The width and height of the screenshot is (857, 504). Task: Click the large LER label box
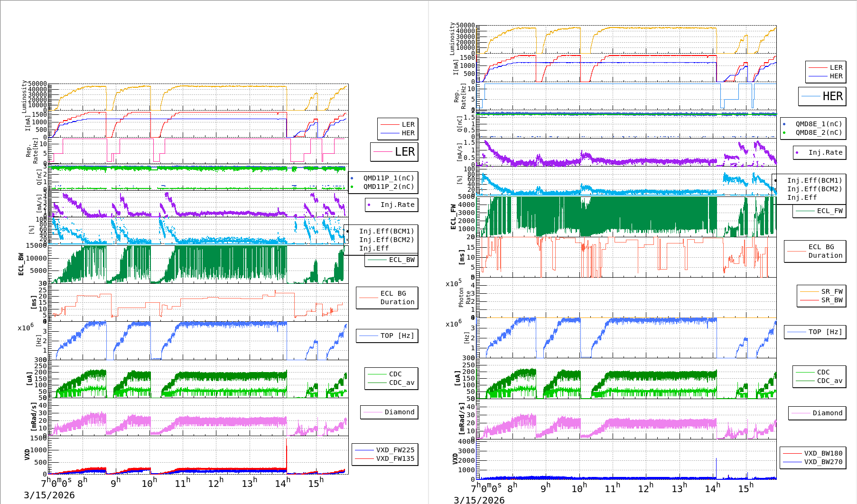[x=394, y=152]
